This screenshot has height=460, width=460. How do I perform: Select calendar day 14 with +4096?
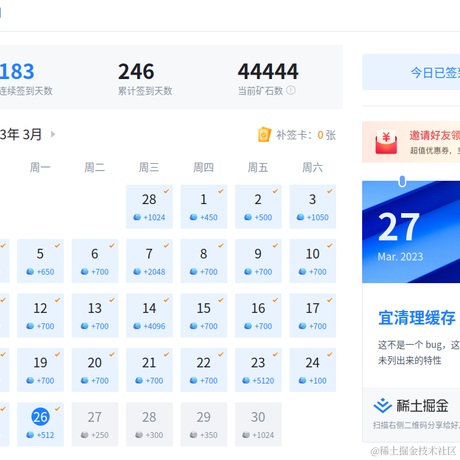click(x=149, y=315)
